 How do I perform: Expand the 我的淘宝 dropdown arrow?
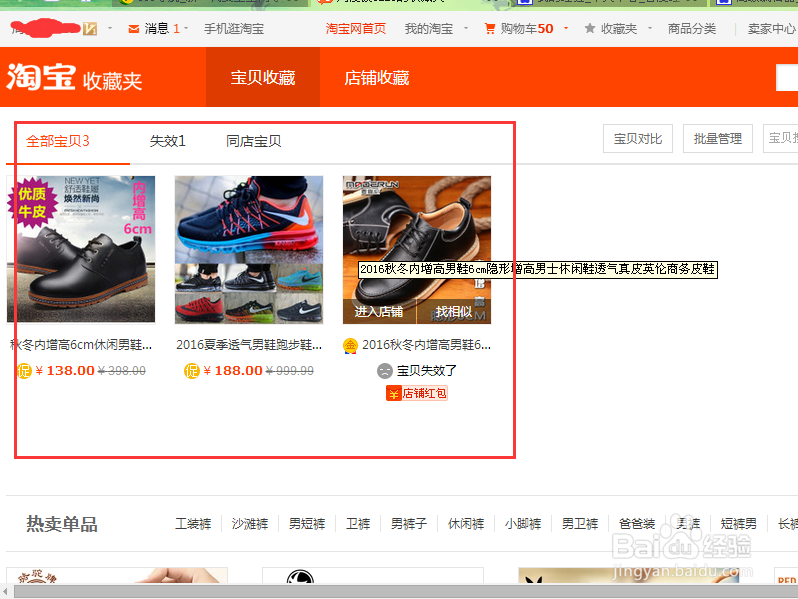pos(466,28)
